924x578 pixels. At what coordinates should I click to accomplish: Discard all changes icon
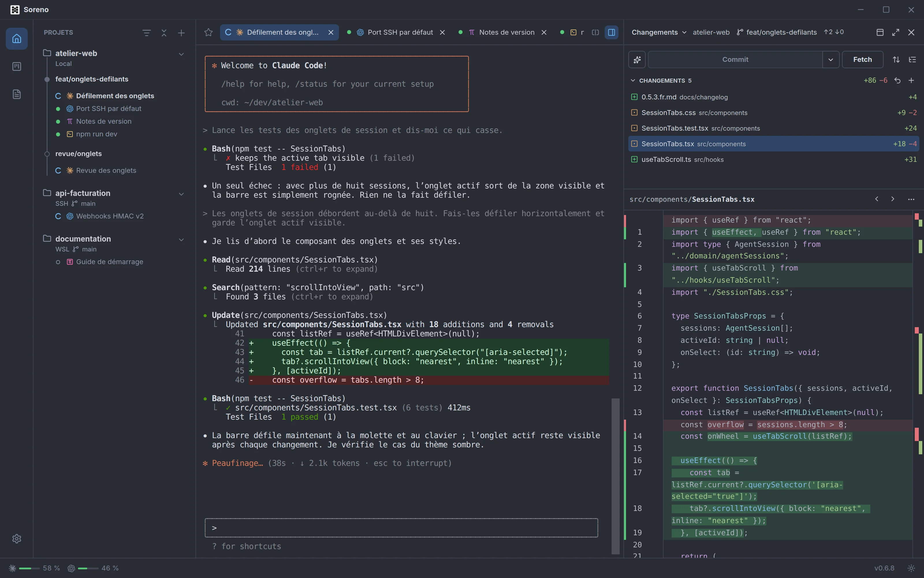[x=897, y=80]
